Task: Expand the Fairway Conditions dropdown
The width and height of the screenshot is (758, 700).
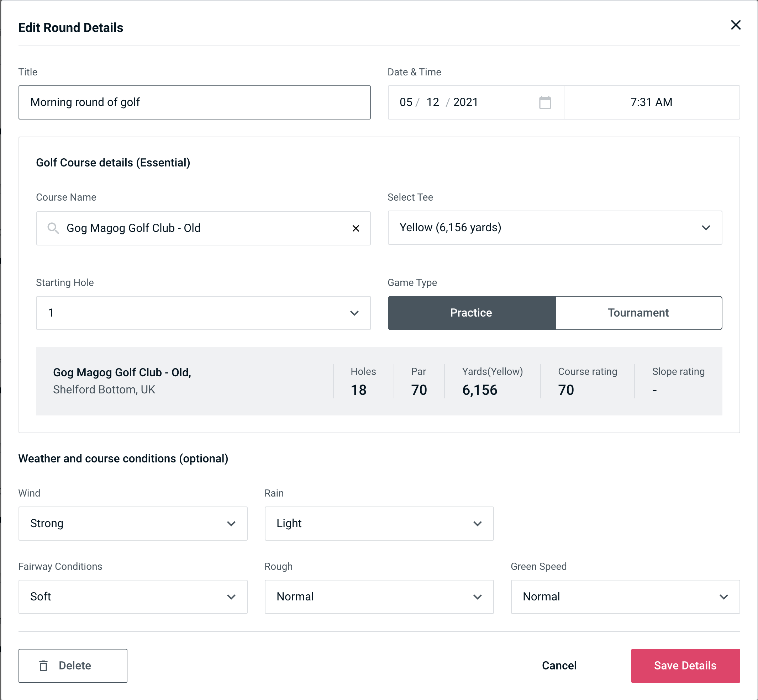Action: coord(133,596)
